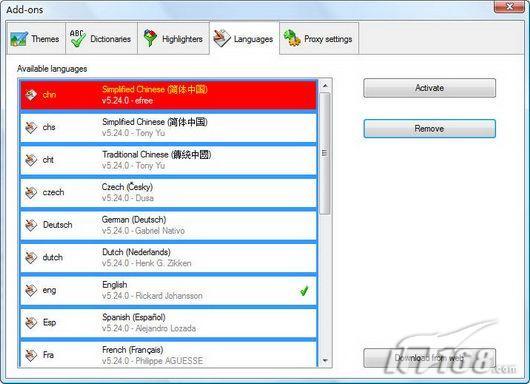Click the Dictionaries ABC checkmark icon
Viewport: 530px width, 384px height.
tap(77, 38)
